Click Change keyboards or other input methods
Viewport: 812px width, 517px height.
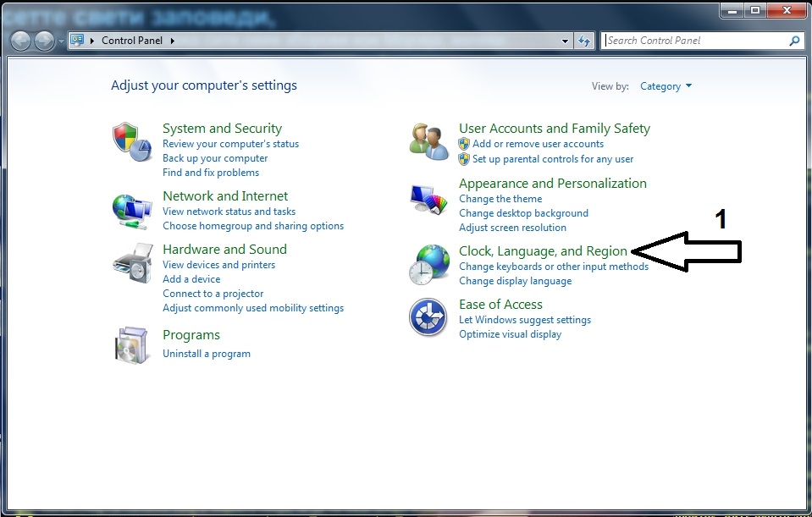tap(553, 267)
